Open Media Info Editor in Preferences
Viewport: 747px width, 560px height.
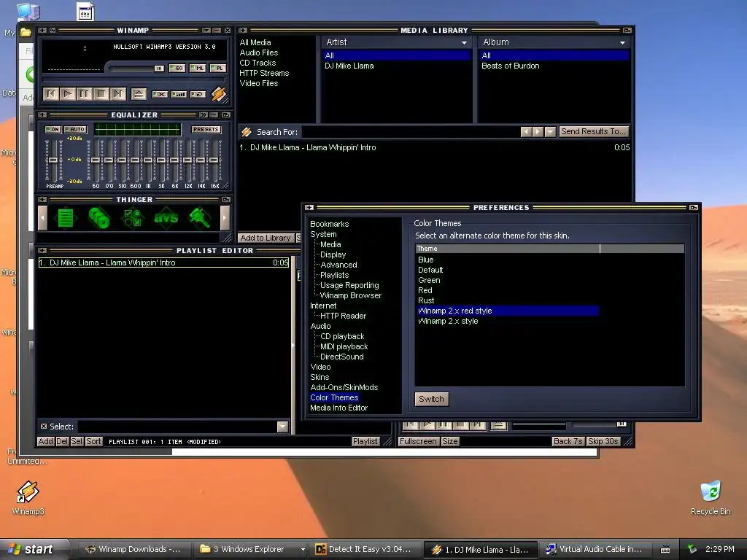pos(338,408)
